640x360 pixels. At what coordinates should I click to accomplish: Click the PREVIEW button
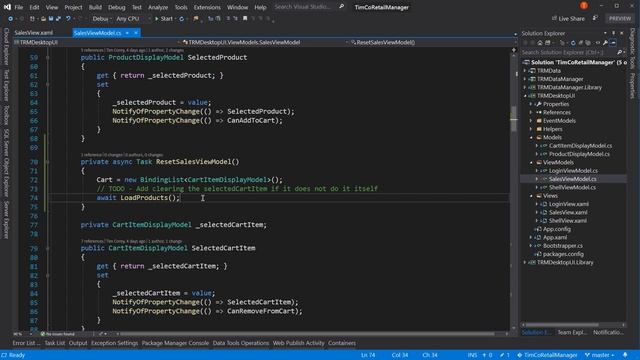point(620,19)
